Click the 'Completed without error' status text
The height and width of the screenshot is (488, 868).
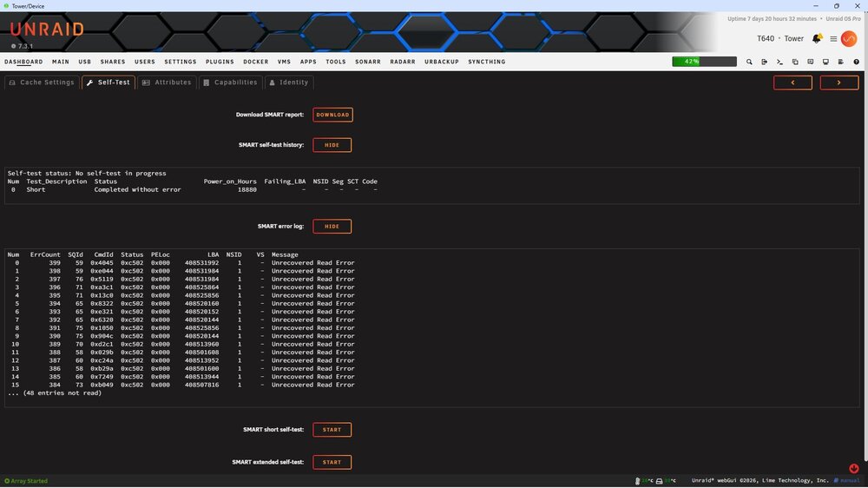pos(137,189)
